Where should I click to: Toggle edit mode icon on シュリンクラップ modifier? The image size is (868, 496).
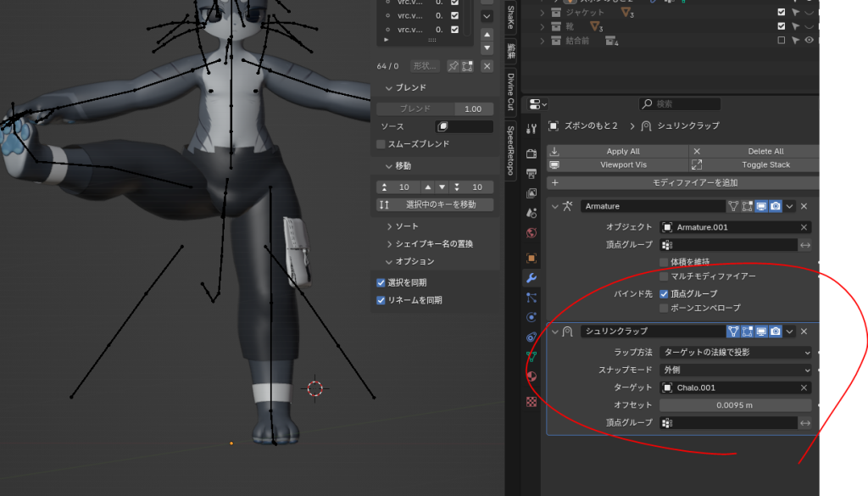click(x=746, y=332)
